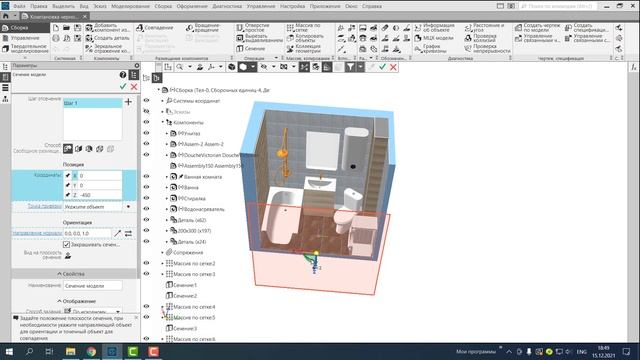Click Создать спецификацию tool
This screenshot has width=640, height=360.
(x=587, y=28)
